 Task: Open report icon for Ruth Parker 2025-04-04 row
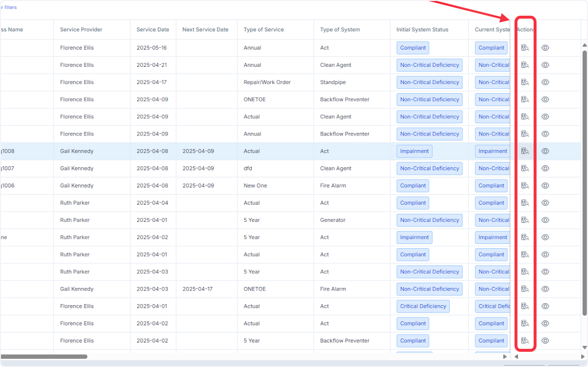525,203
